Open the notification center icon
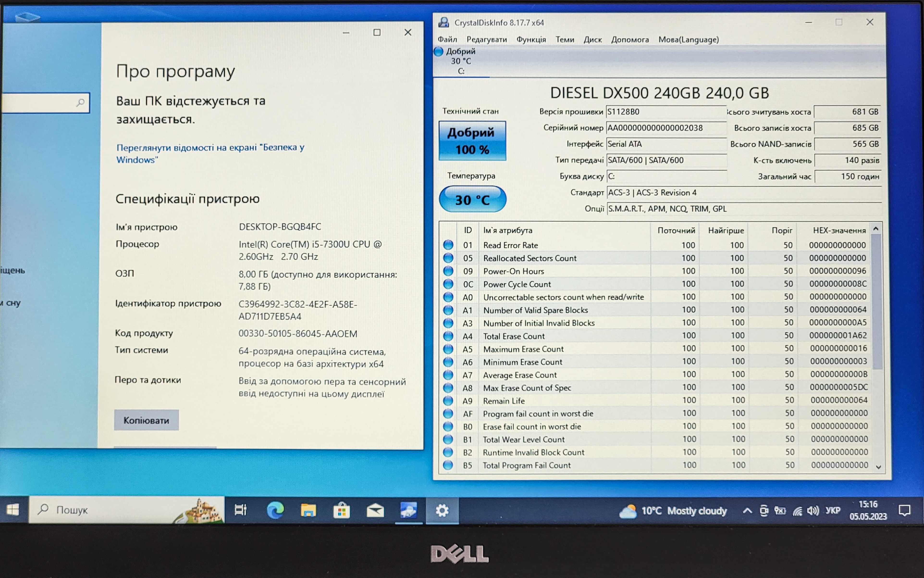924x578 pixels. [x=904, y=510]
